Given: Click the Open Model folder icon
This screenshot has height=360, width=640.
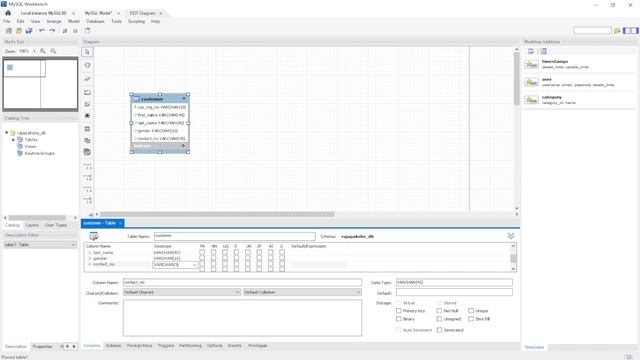Looking at the screenshot, I should click(19, 31).
